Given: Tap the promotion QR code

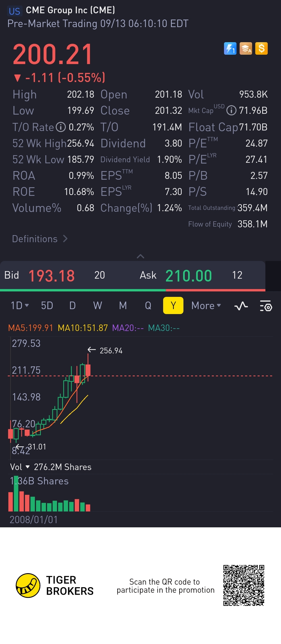Looking at the screenshot, I should pyautogui.click(x=244, y=585).
